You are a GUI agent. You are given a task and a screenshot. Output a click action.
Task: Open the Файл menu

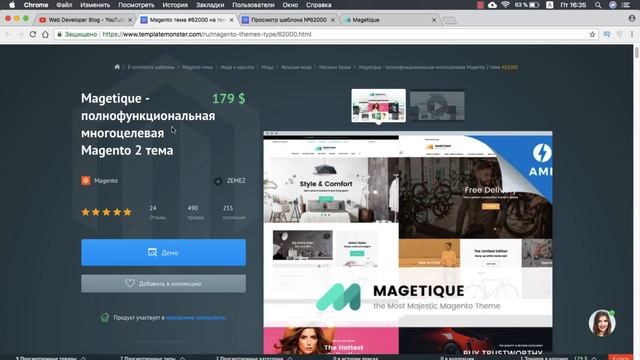pyautogui.click(x=64, y=5)
